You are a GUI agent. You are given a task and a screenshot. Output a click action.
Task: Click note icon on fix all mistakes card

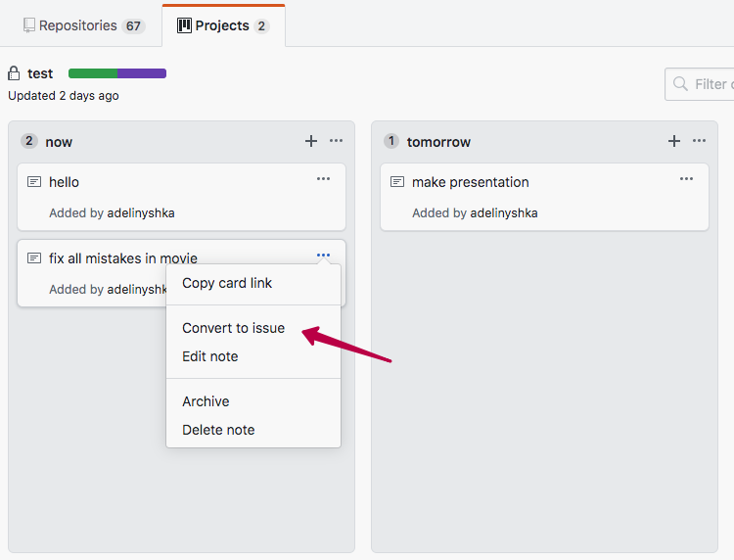tap(34, 258)
